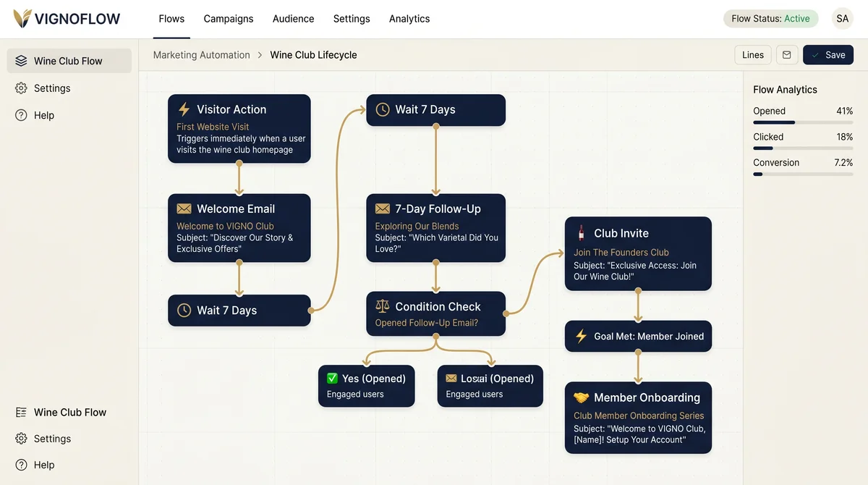
Task: Click the Opened progress bar
Action: coord(803,122)
